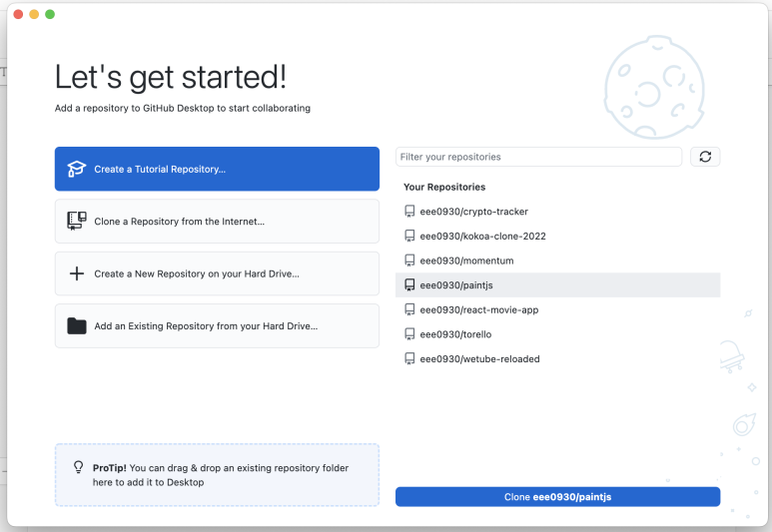
Task: Click the repo icon next to react-movie-app
Action: (409, 309)
